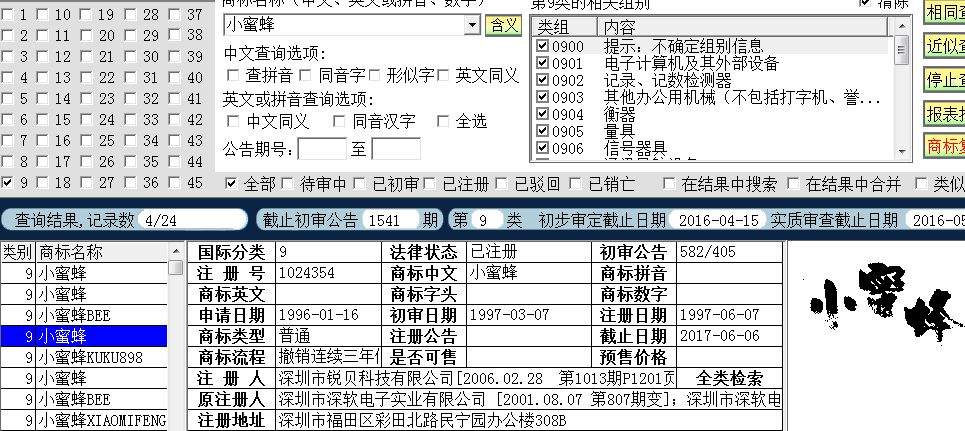Check class 1 checkbox

[x=7, y=15]
